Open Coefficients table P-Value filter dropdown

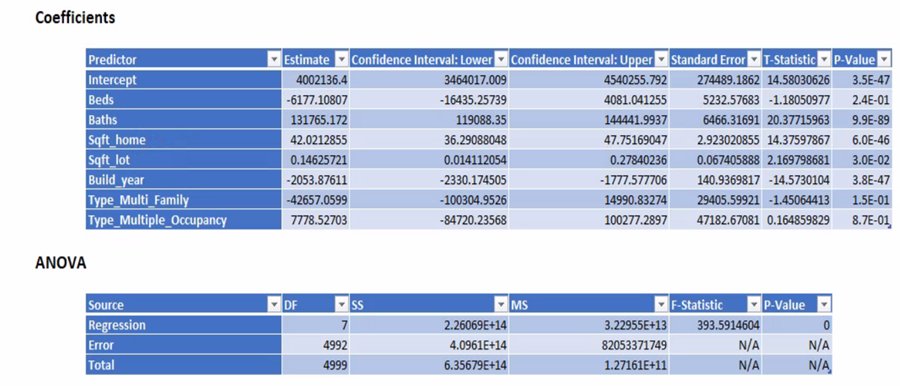click(884, 60)
